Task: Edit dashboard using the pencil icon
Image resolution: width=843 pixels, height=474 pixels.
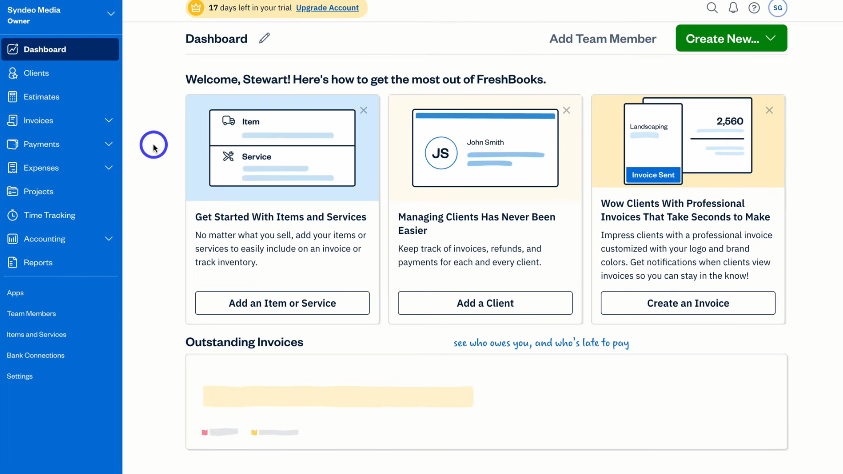Action: point(264,38)
